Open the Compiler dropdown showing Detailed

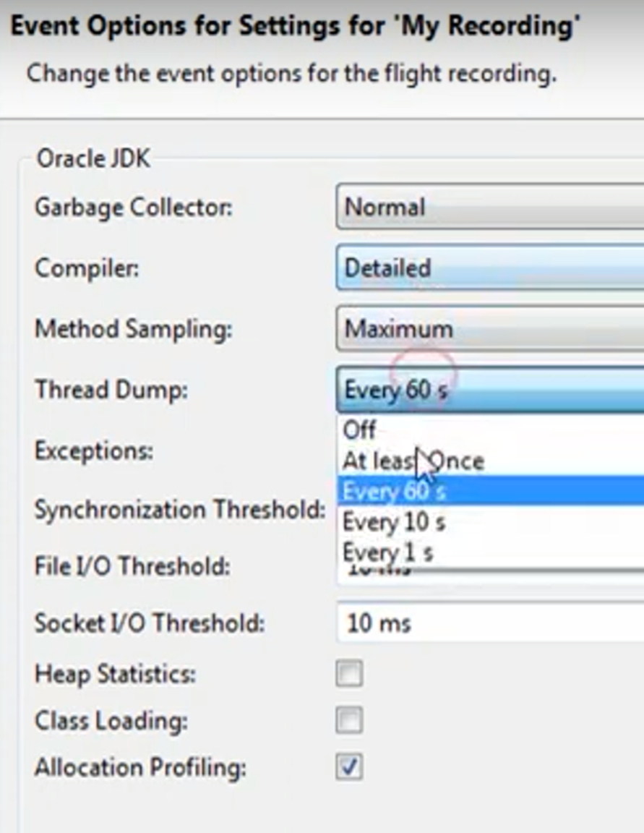tap(489, 268)
